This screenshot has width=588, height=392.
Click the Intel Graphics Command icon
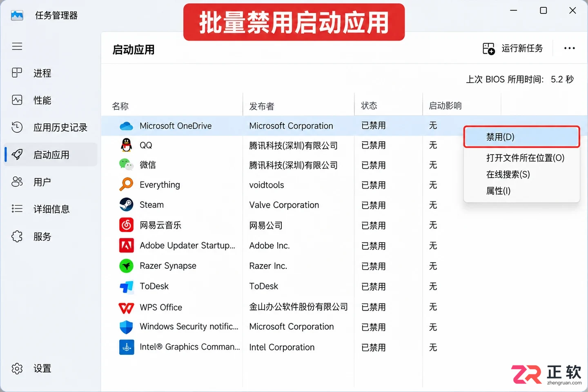127,347
